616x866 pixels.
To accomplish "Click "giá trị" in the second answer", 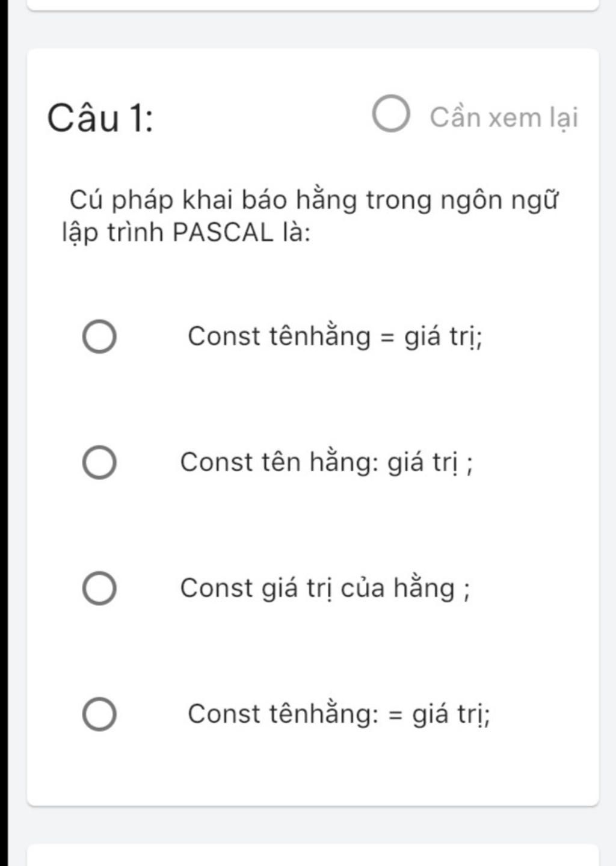I will point(422,463).
